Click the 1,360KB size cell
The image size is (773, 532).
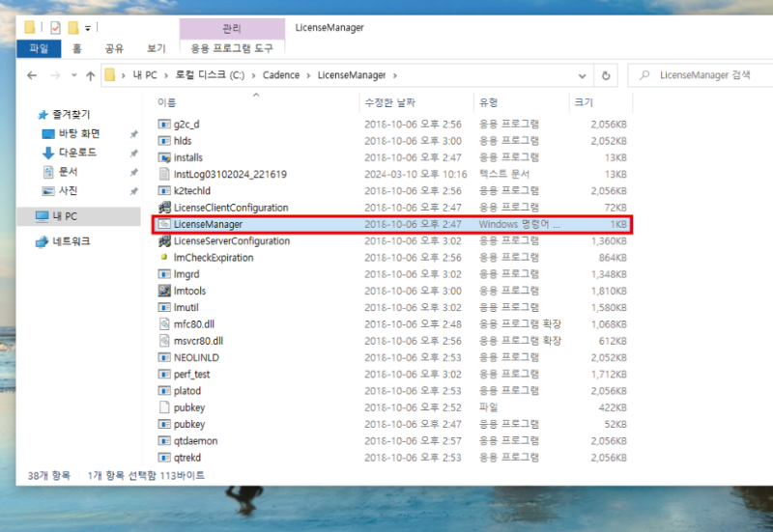(609, 240)
